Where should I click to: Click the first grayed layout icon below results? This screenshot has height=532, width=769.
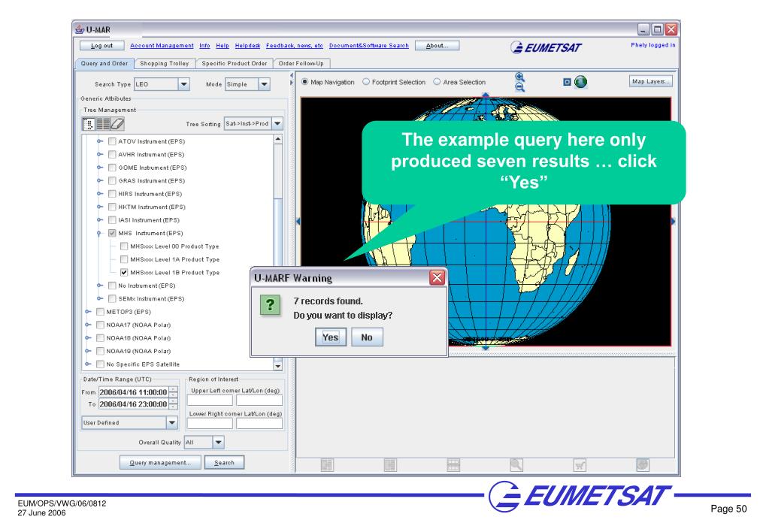tap(327, 465)
